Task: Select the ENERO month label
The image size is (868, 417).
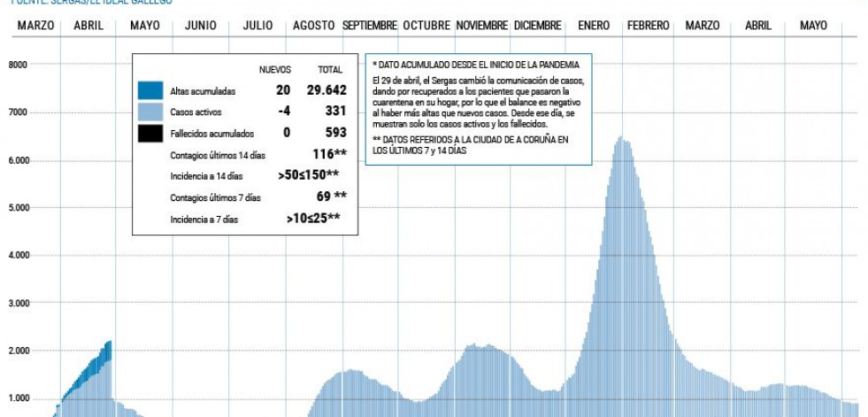Action: click(x=594, y=26)
